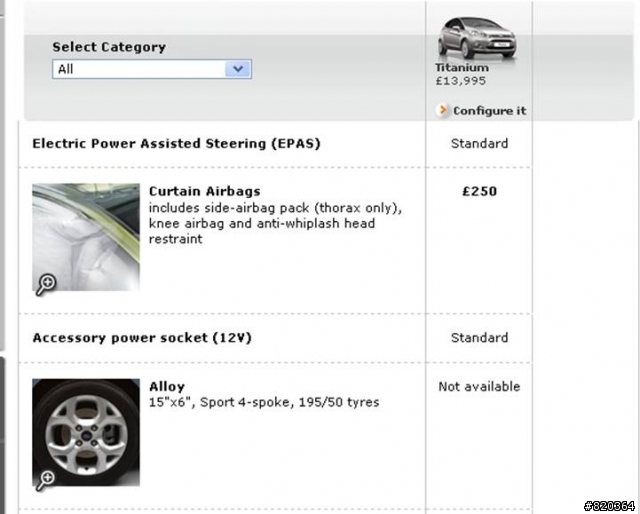640x514 pixels.
Task: Zoom the Alloy wheel photo with magnifier icon
Action: click(x=45, y=480)
